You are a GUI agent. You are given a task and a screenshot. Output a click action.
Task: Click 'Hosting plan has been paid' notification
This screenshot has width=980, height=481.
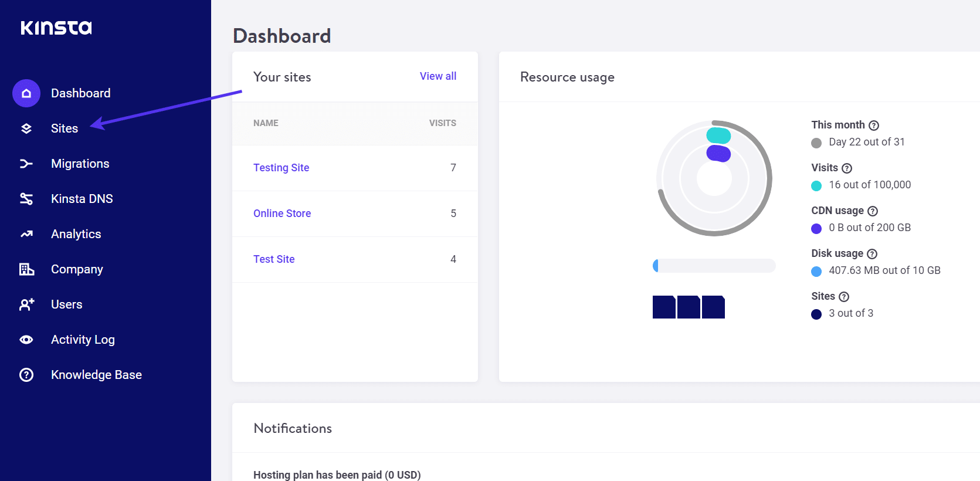pyautogui.click(x=337, y=475)
